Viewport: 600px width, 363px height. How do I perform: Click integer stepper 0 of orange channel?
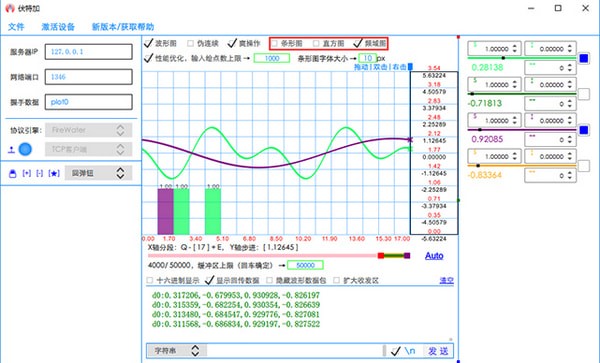pos(550,176)
